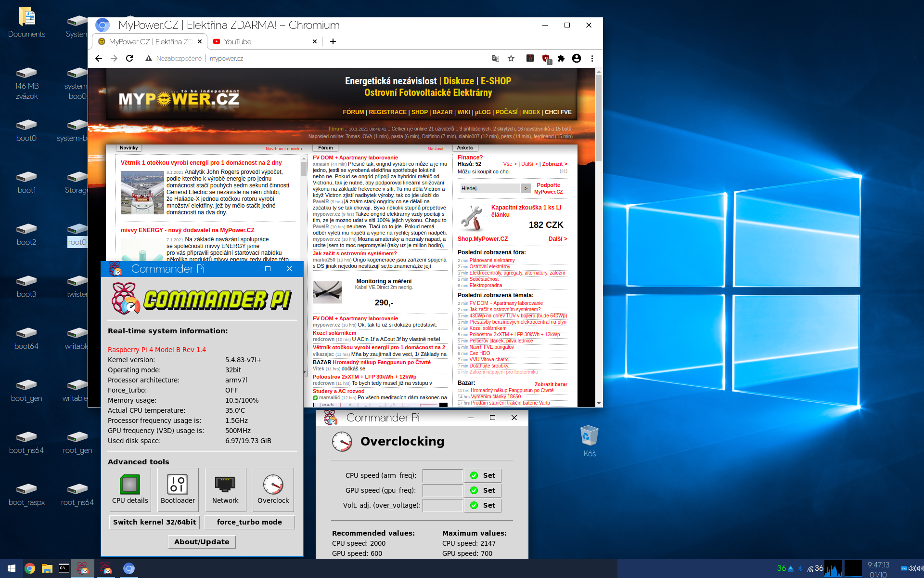Open the FÓRUM menu link

(353, 112)
